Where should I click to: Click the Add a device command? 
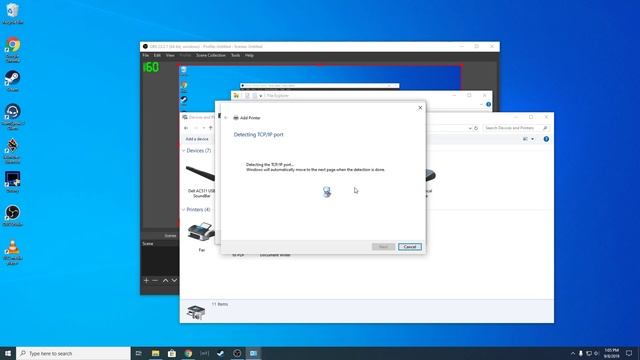(197, 139)
